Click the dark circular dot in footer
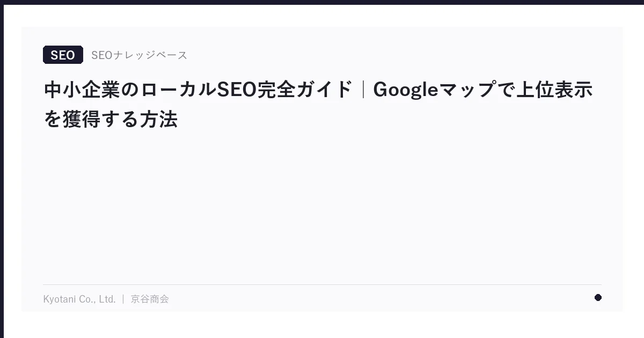The width and height of the screenshot is (644, 338). (598, 298)
